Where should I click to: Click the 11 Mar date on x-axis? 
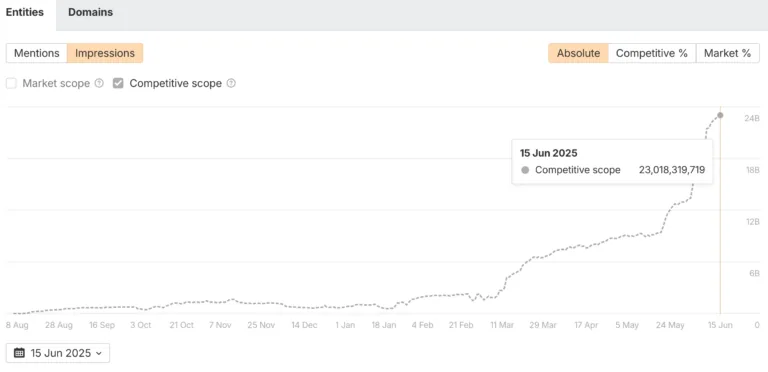coord(501,325)
